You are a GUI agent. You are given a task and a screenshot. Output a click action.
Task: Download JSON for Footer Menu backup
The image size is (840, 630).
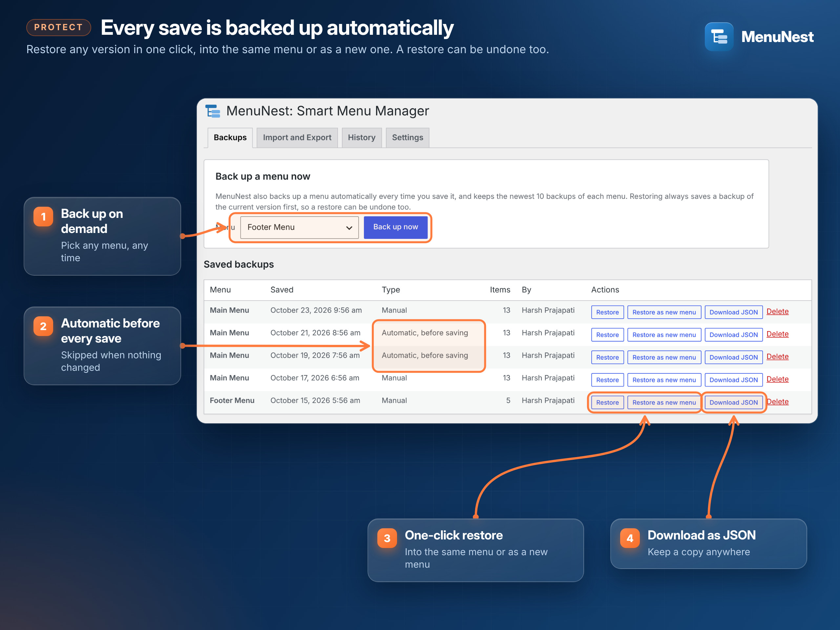(733, 403)
